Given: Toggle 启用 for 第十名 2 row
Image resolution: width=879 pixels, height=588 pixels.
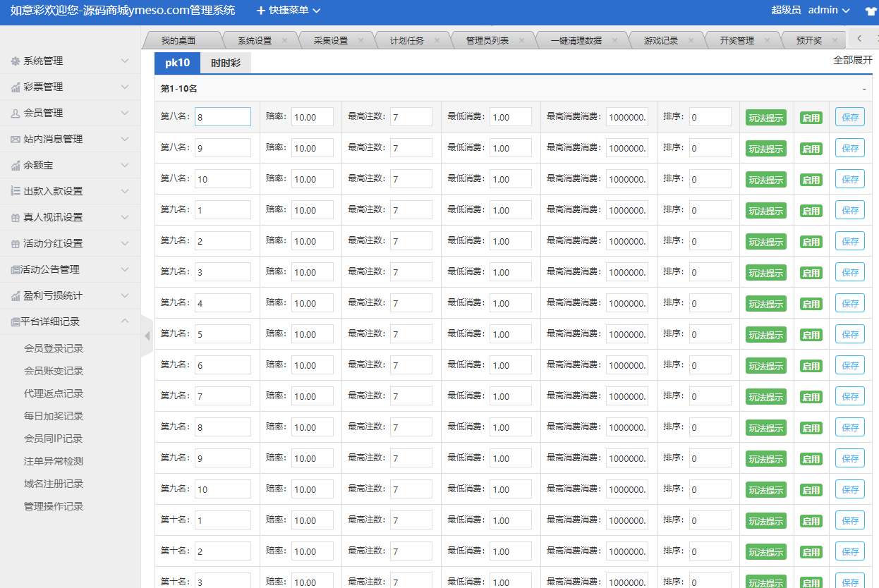Looking at the screenshot, I should point(811,552).
